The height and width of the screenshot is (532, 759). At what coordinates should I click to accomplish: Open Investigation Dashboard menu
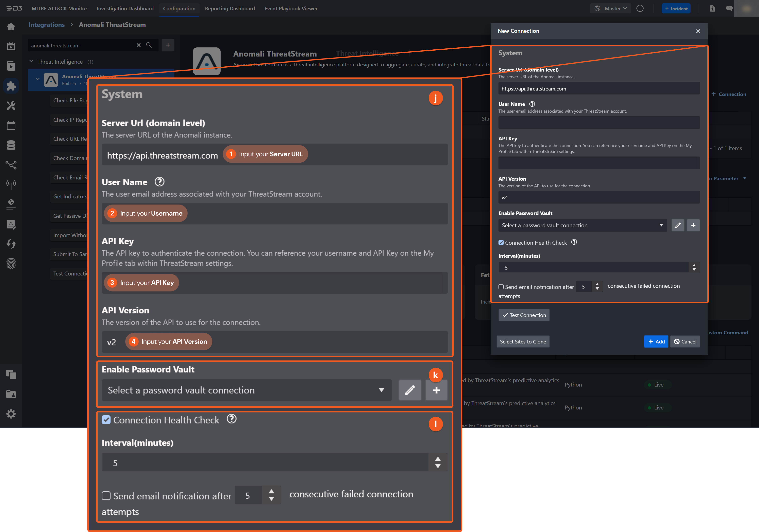tap(125, 8)
